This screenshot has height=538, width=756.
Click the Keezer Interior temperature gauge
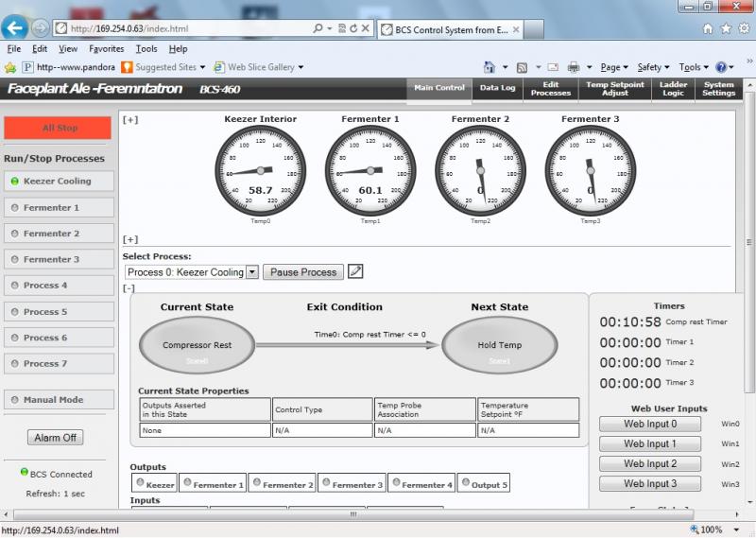click(x=261, y=170)
